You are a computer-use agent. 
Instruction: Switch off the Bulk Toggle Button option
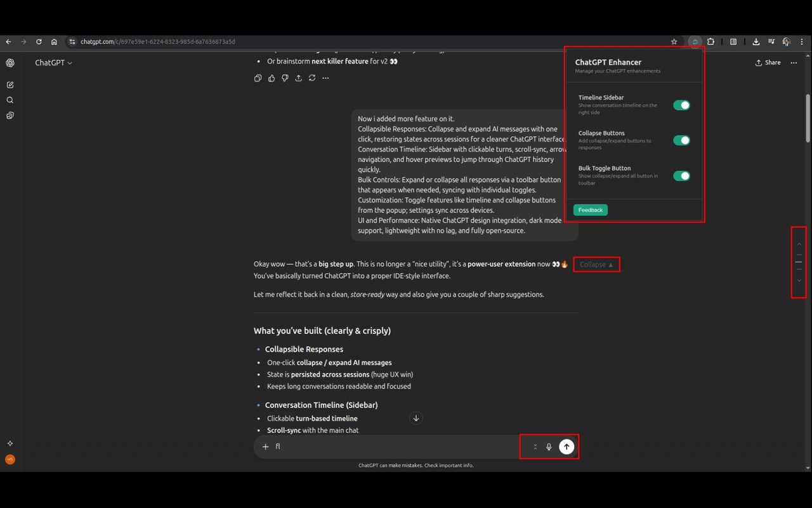coord(681,176)
